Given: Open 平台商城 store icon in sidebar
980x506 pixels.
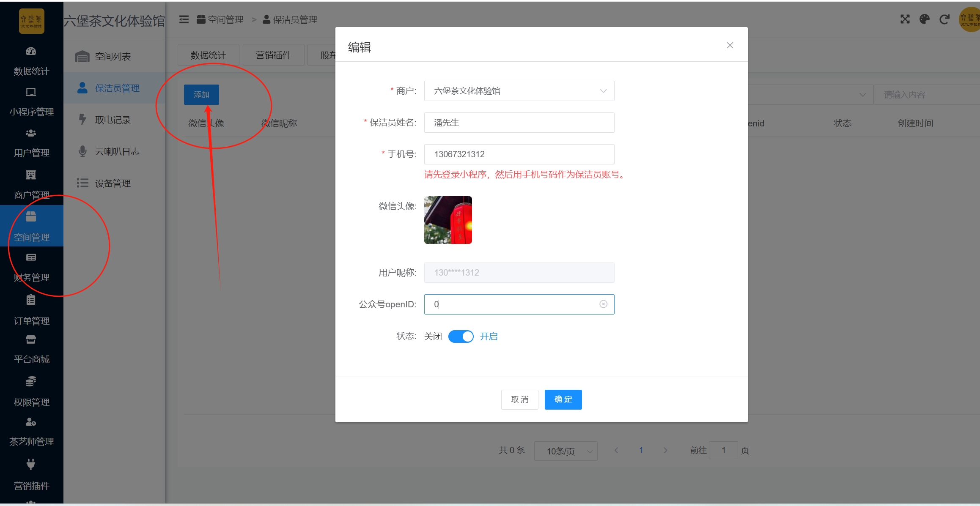Looking at the screenshot, I should pyautogui.click(x=31, y=339).
